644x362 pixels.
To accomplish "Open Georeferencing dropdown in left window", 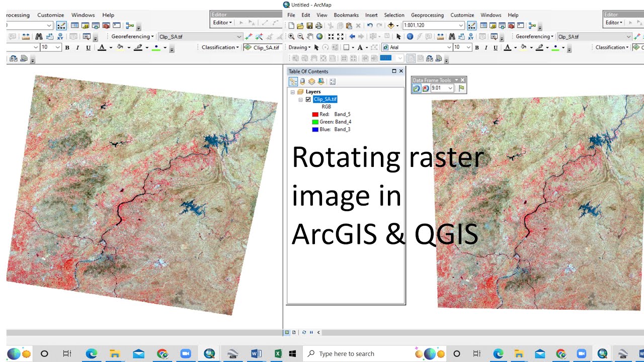I will point(132,36).
